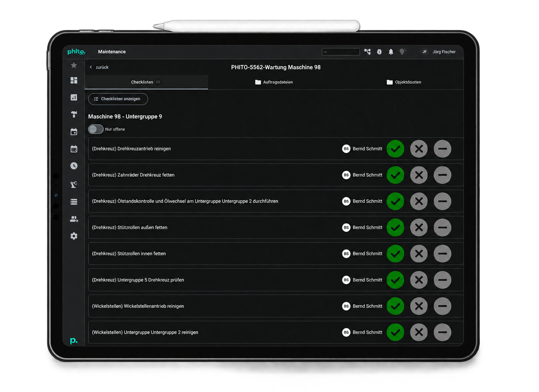Click the JF avatar in the header

(x=425, y=52)
